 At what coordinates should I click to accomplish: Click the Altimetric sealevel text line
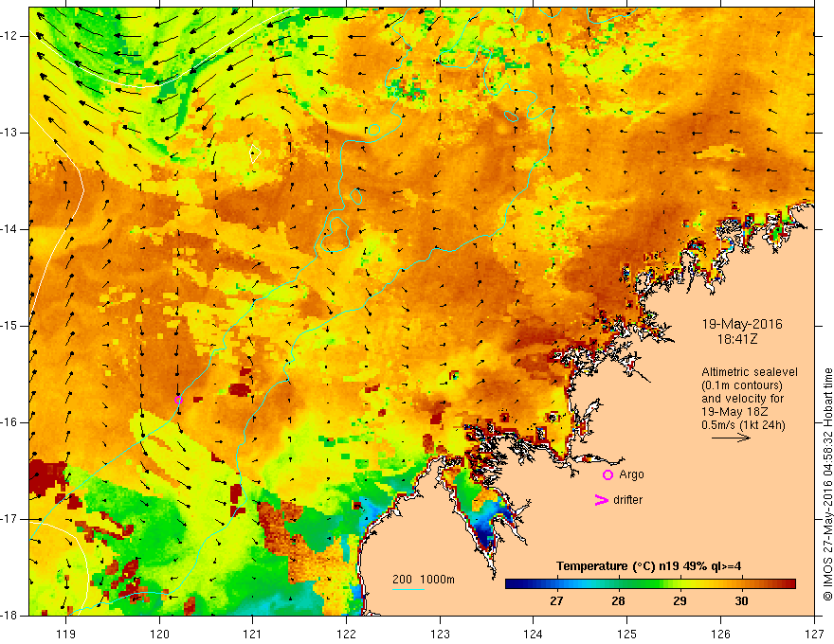pos(750,372)
